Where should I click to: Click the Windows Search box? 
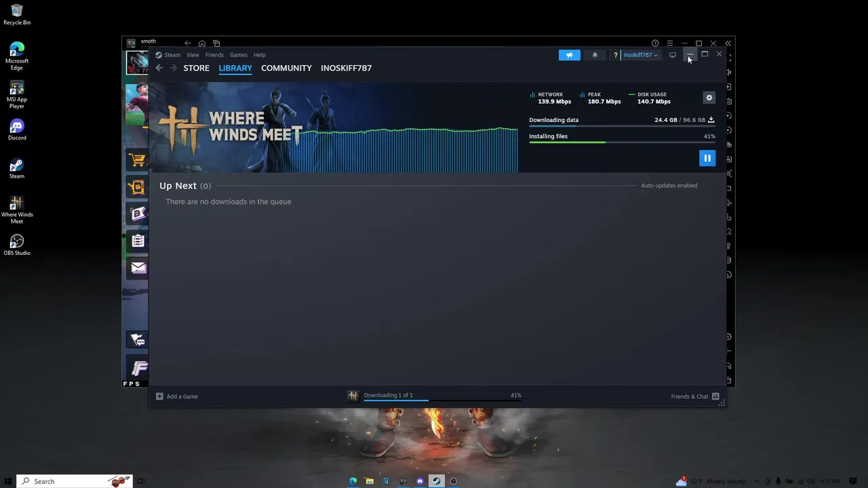75,481
